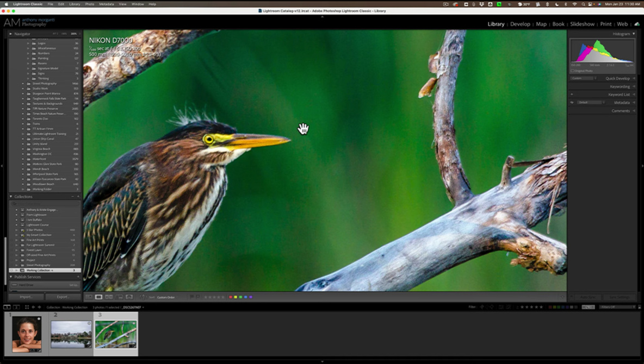The height and width of the screenshot is (364, 644).
Task: Toggle the Metadata panel eye icon
Action: click(572, 103)
